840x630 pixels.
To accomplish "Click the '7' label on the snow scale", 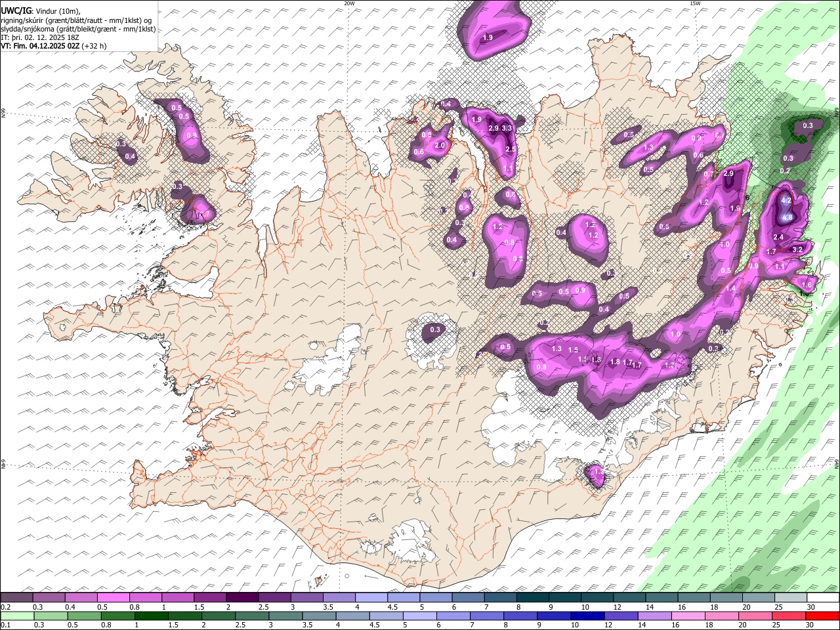I will pyautogui.click(x=486, y=607).
